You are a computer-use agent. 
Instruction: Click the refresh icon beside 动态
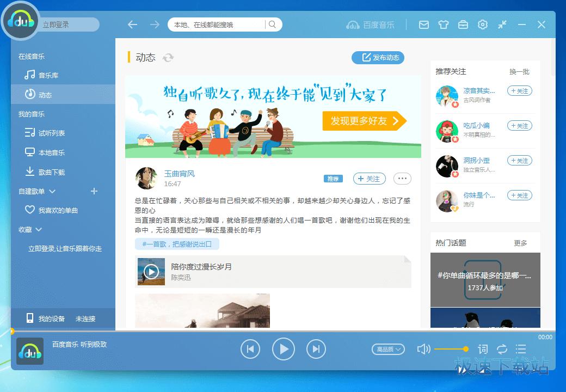point(168,58)
